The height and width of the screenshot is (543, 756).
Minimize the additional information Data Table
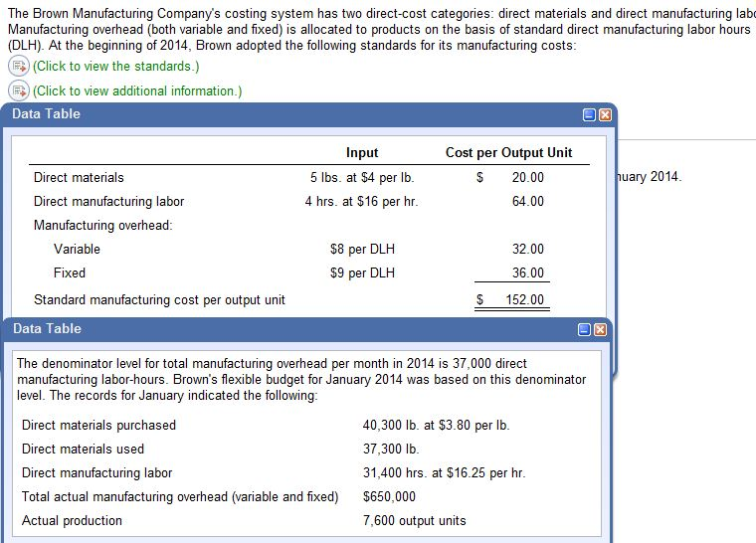584,329
